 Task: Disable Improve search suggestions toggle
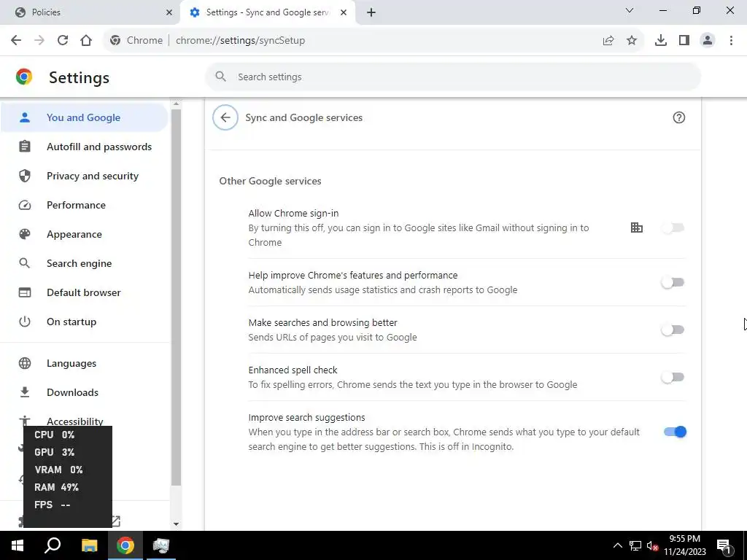[675, 432]
